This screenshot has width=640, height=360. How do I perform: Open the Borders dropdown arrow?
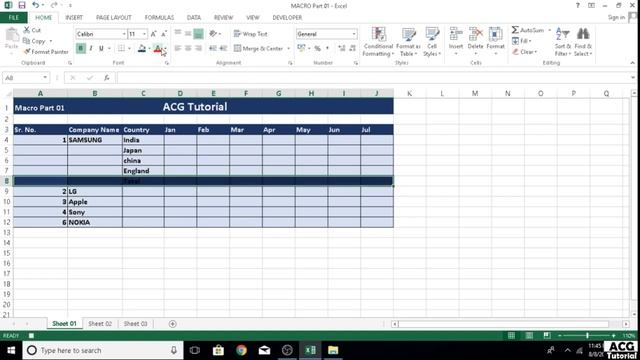point(129,49)
